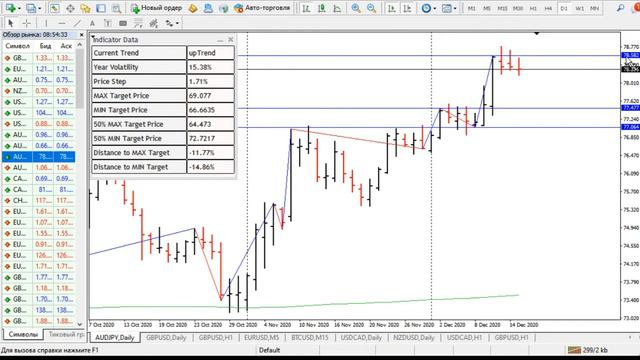Select the D1 timeframe
The height and width of the screenshot is (360, 640).
564,8
